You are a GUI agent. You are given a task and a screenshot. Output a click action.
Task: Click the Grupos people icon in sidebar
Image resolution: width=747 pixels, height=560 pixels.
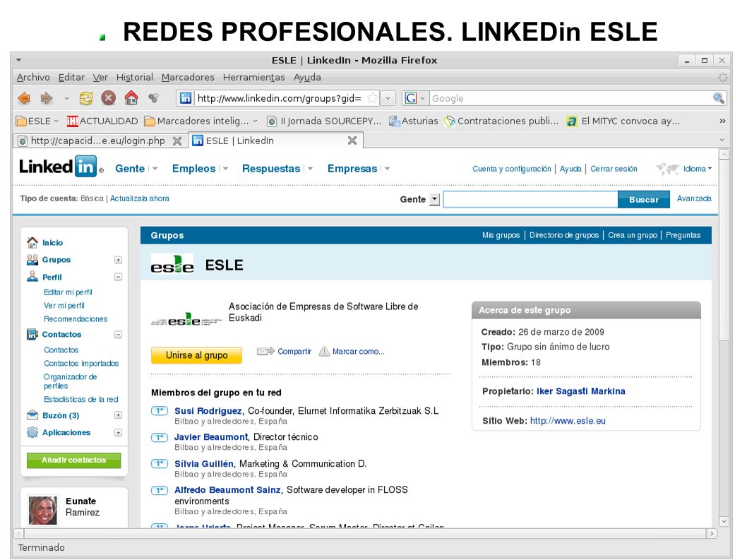click(32, 260)
